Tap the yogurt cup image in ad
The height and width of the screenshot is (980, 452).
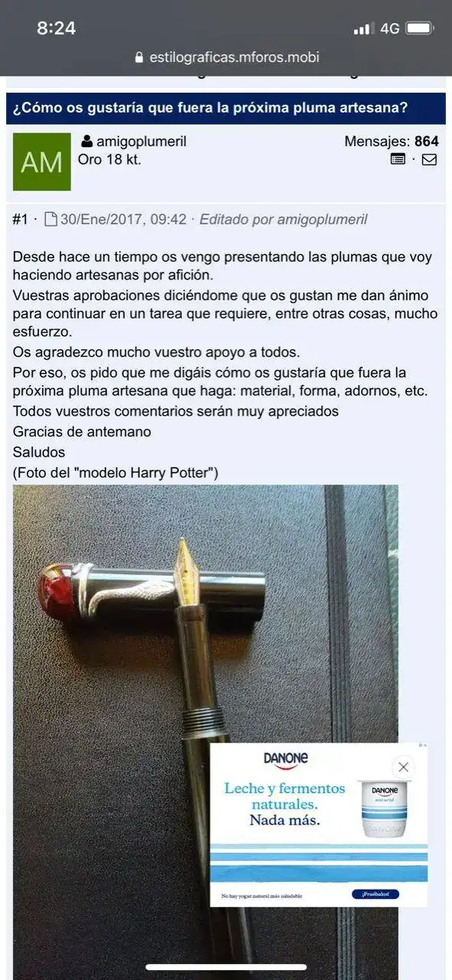[x=385, y=808]
